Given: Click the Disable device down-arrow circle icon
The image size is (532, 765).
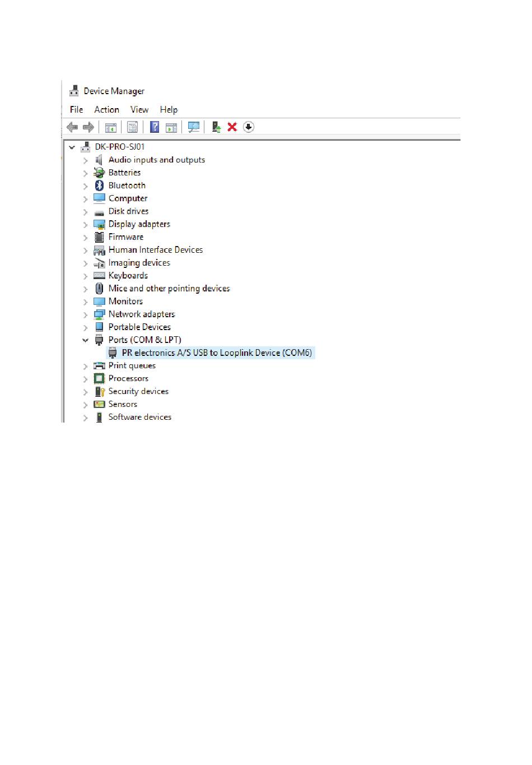Looking at the screenshot, I should click(249, 127).
